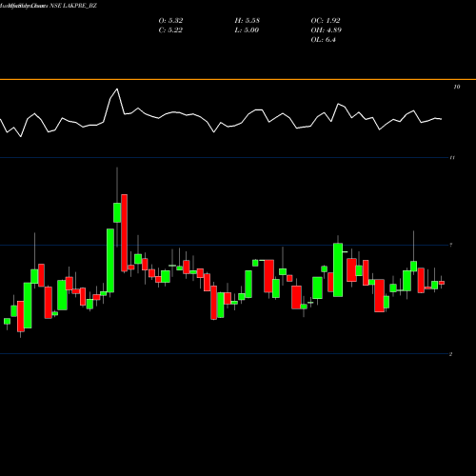Viewport: 476px width, 476px height.
Task: Click the tallest red candlestick body
Action: coord(124,233)
